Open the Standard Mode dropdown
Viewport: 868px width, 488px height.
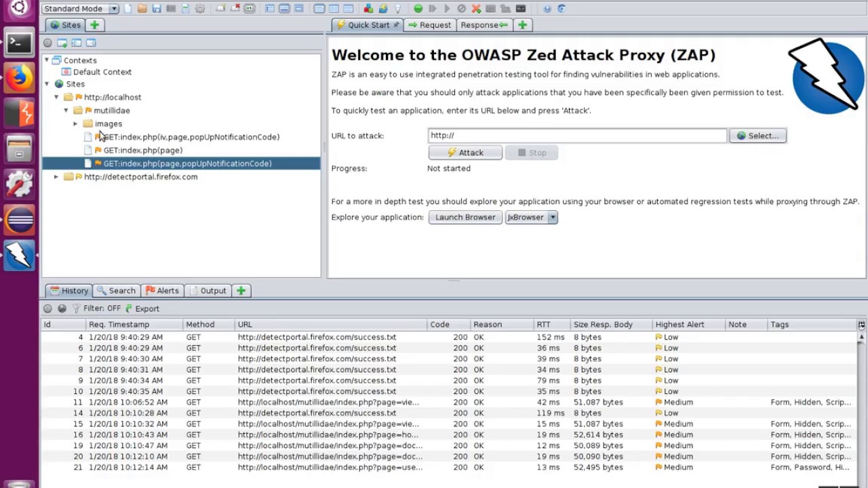[x=80, y=9]
